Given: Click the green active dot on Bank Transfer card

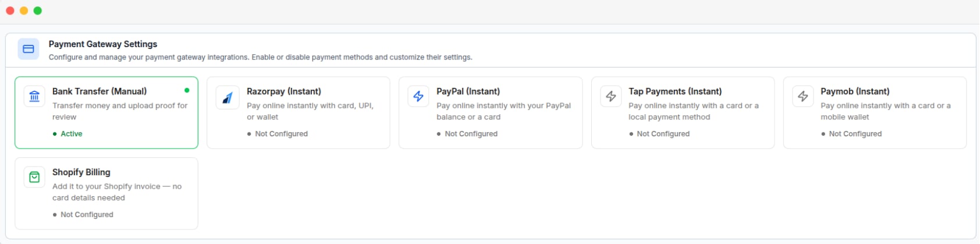Looking at the screenshot, I should pos(187,90).
